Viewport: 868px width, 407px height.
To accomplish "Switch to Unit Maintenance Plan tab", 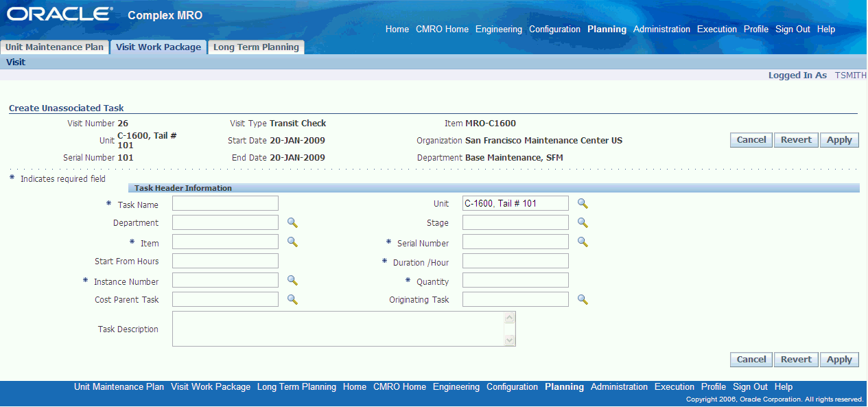I will [55, 47].
